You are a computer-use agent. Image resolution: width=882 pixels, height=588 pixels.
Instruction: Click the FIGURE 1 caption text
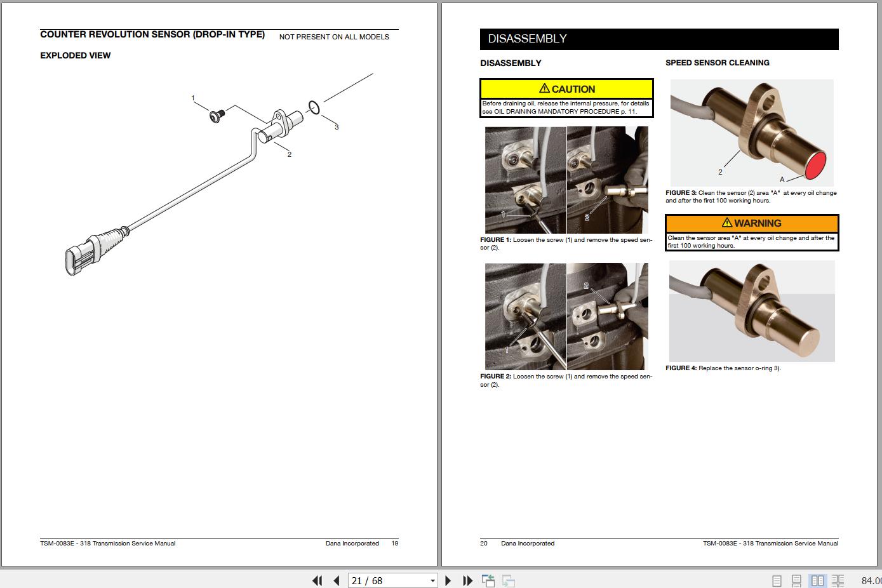566,244
